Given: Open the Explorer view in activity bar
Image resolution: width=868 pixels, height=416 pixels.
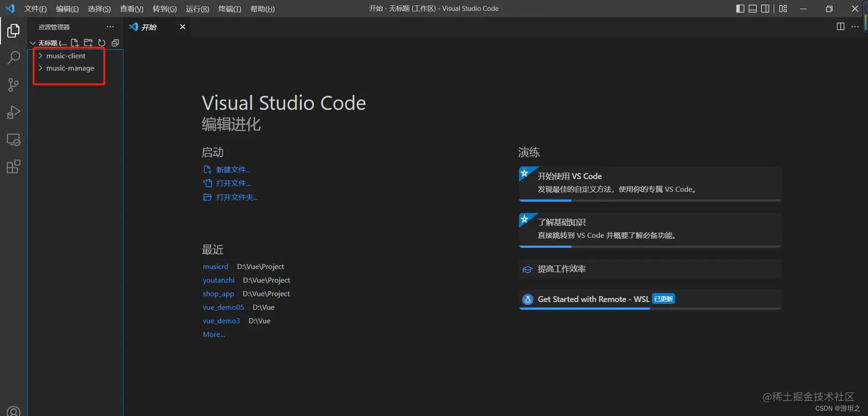Looking at the screenshot, I should tap(13, 30).
